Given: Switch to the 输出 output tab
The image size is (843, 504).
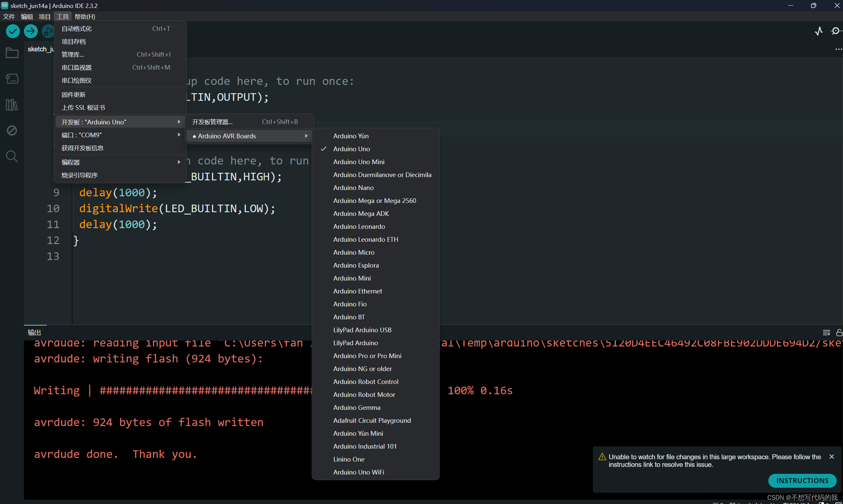Looking at the screenshot, I should point(34,333).
